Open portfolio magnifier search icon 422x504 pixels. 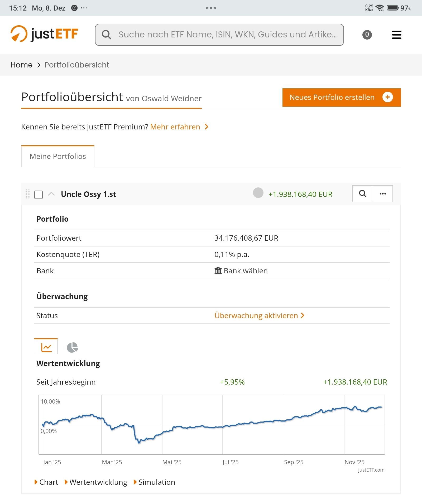(x=363, y=194)
